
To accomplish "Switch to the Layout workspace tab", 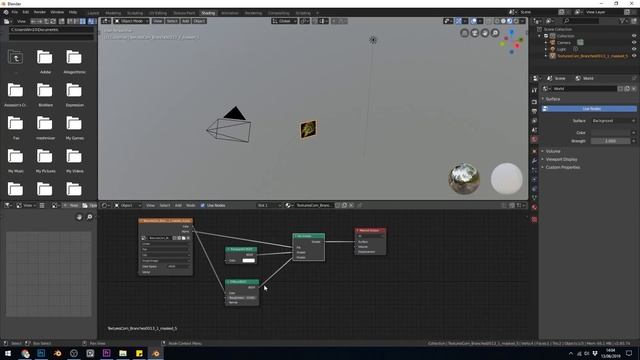I will click(93, 13).
